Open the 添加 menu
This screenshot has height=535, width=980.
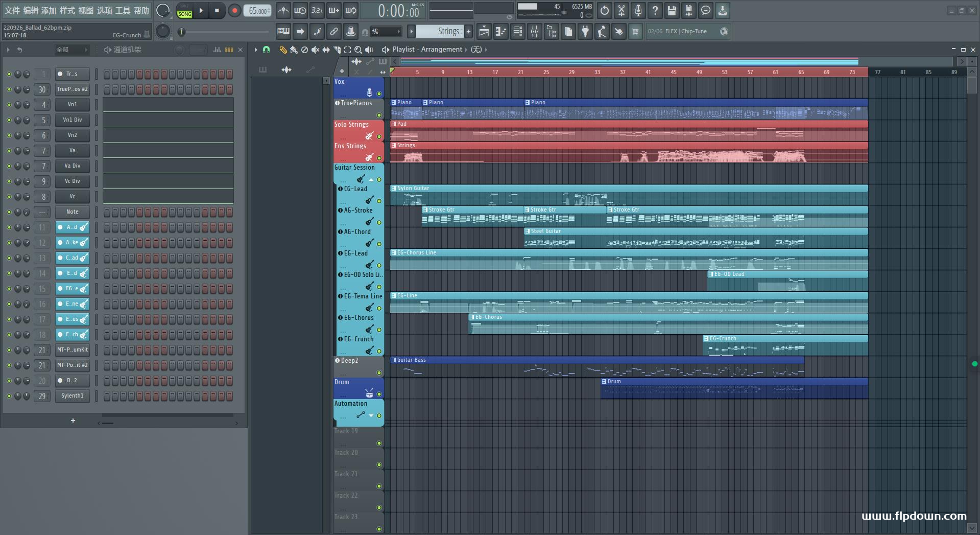49,10
